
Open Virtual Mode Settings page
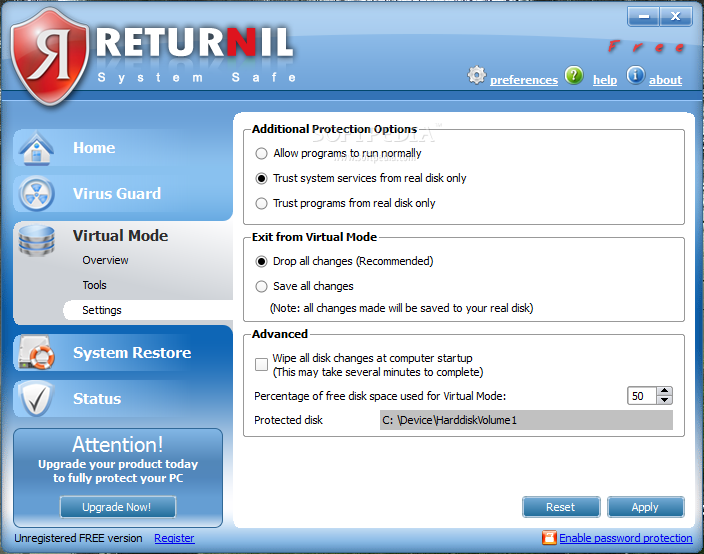102,310
